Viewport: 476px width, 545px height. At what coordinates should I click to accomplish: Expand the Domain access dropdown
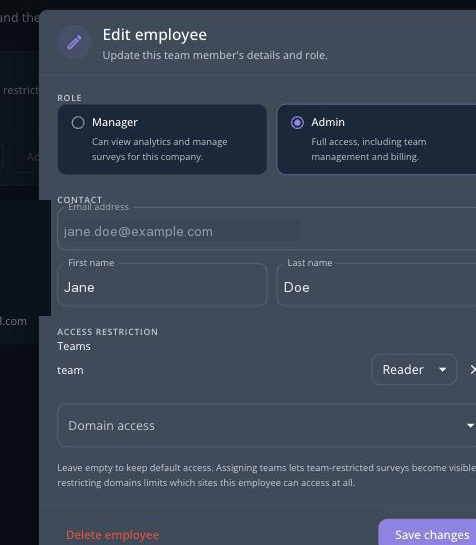267,425
